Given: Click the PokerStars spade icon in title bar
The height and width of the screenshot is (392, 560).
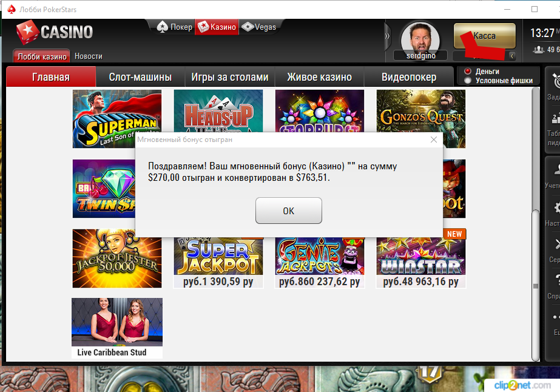Looking at the screenshot, I should point(12,9).
